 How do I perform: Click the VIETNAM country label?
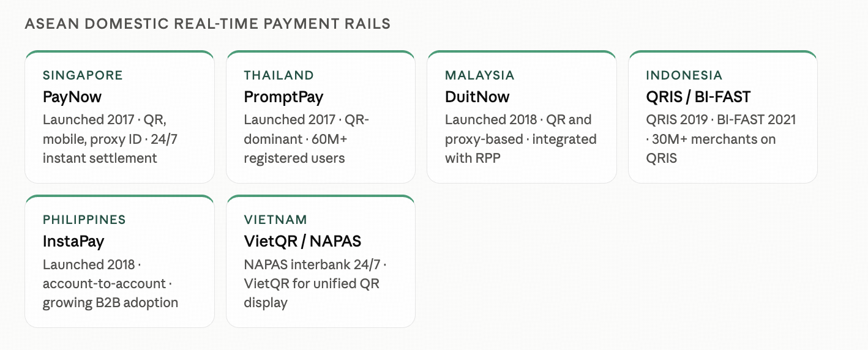coord(275,220)
